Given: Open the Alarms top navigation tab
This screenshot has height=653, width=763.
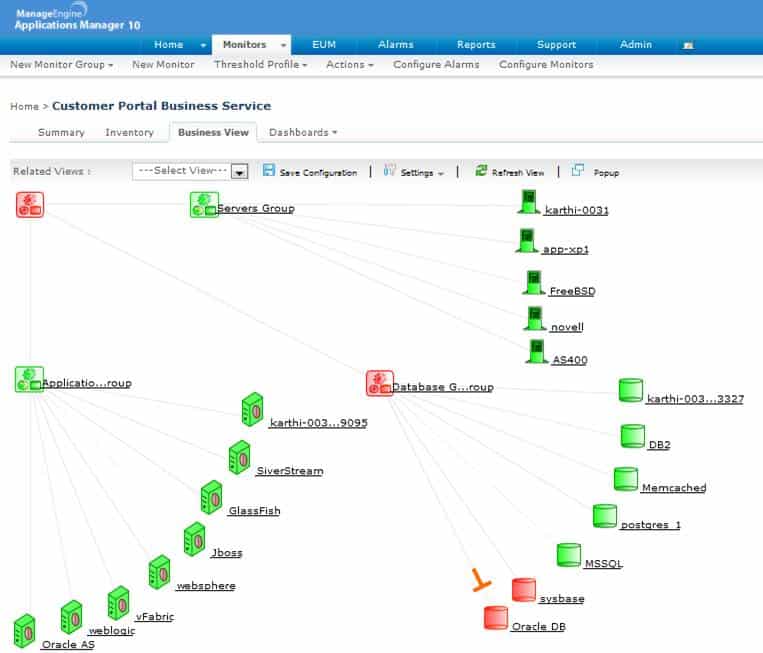Looking at the screenshot, I should point(396,45).
